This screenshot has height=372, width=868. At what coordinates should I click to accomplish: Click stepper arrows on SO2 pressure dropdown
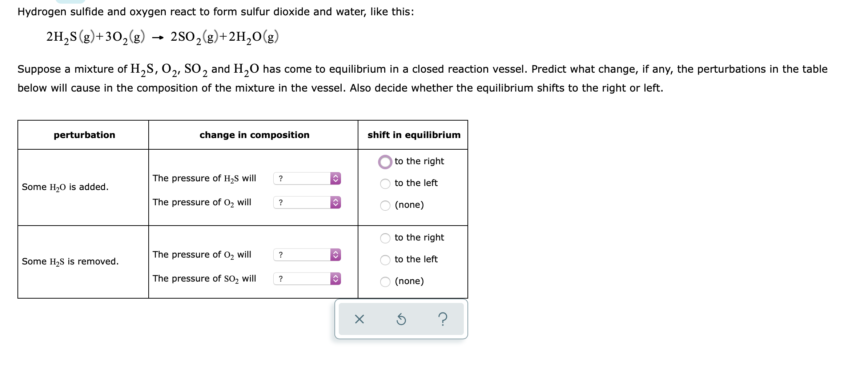pos(335,279)
